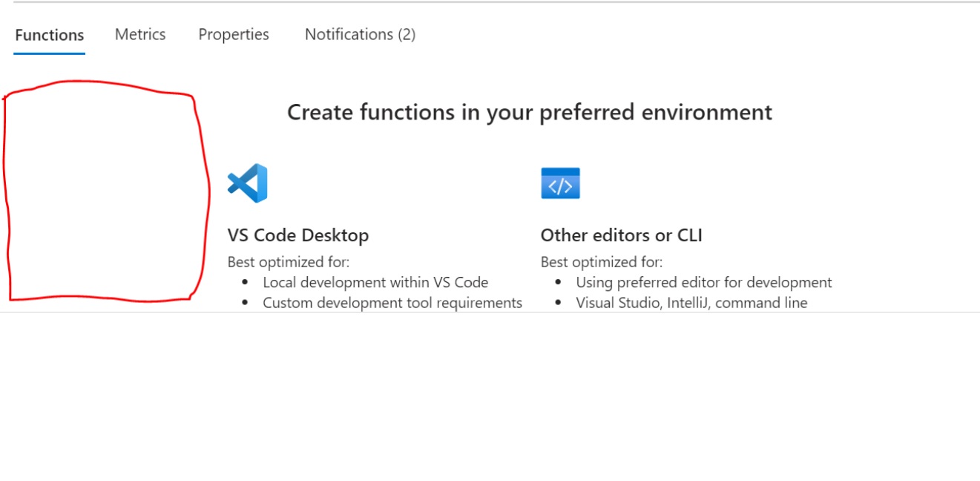The height and width of the screenshot is (481, 980).
Task: Switch to the Functions tab
Action: 49,35
